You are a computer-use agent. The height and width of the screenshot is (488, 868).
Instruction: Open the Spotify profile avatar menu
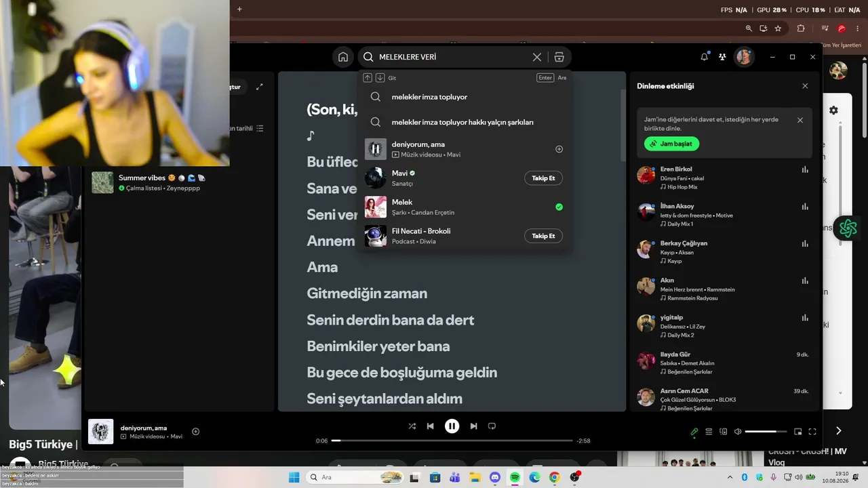(x=744, y=57)
